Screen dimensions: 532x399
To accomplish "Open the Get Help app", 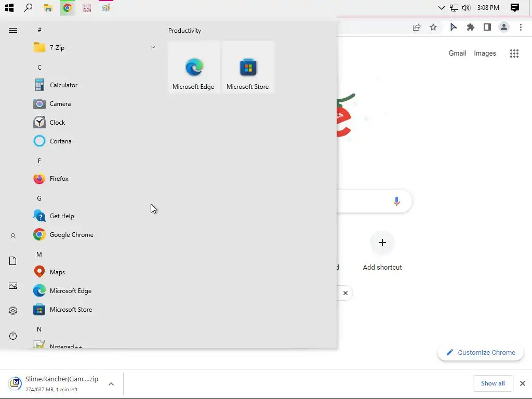I will coord(95,216).
